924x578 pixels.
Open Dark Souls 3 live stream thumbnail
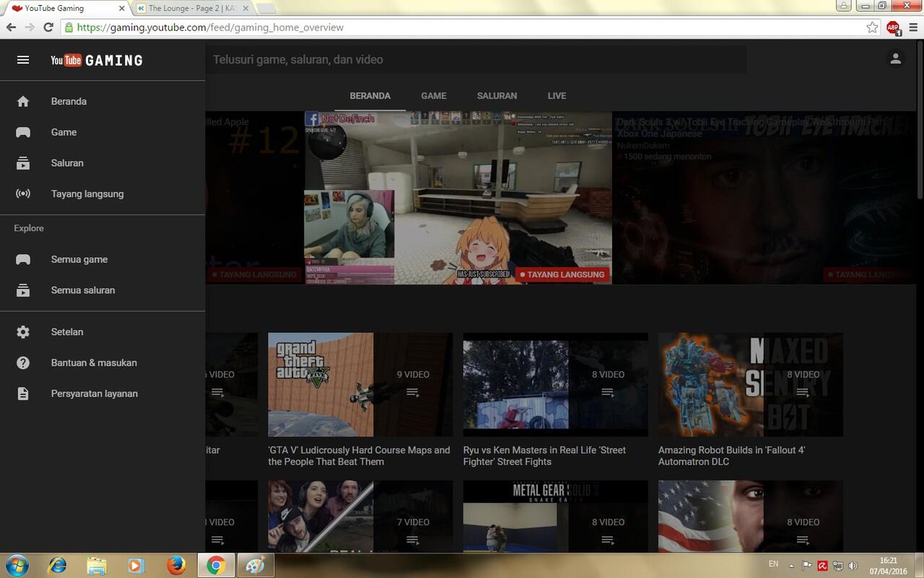[765, 197]
